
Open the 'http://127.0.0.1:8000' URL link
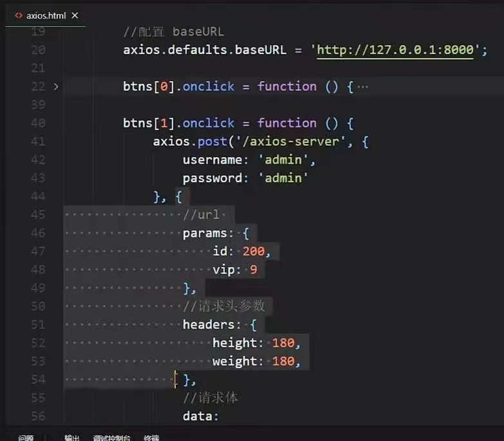point(395,50)
